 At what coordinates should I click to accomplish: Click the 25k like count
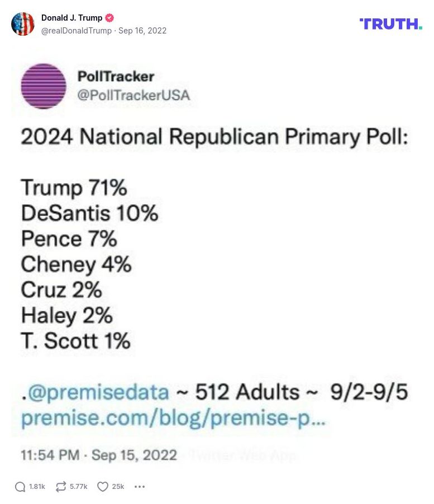117,486
